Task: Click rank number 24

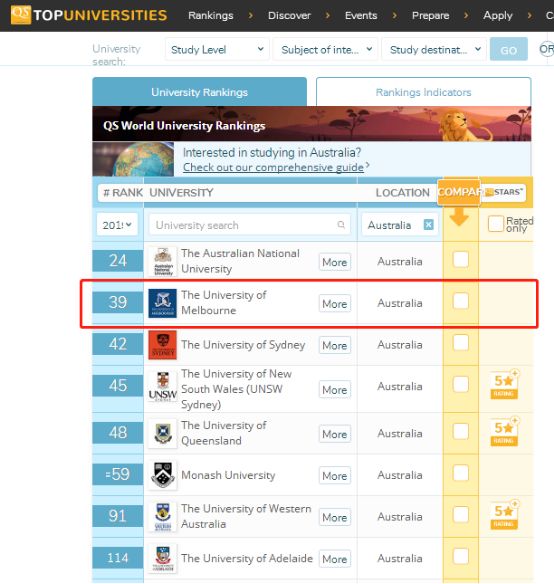Action: pyautogui.click(x=118, y=260)
